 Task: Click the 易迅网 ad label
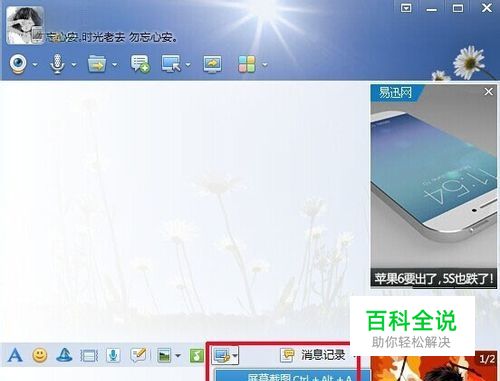(x=396, y=92)
